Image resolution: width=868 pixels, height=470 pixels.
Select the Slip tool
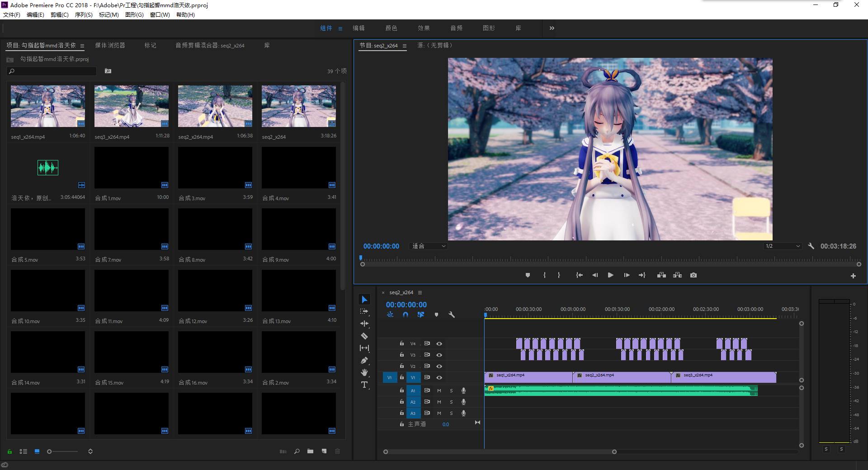[x=364, y=348]
